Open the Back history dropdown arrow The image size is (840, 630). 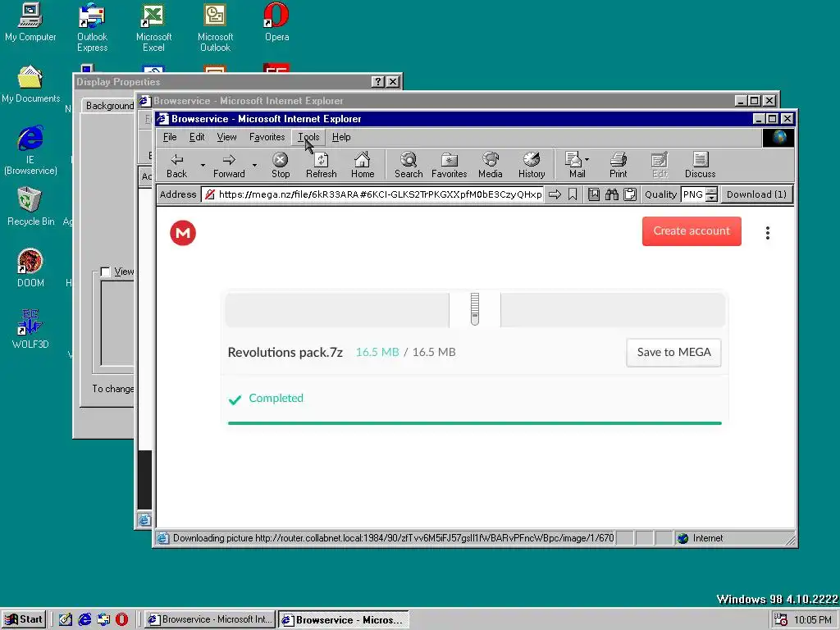coord(203,166)
